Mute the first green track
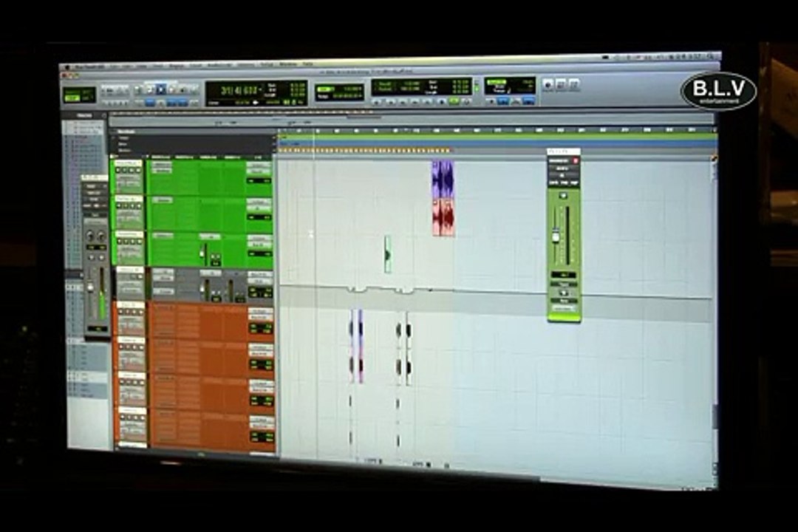The image size is (798, 532). pos(138,170)
